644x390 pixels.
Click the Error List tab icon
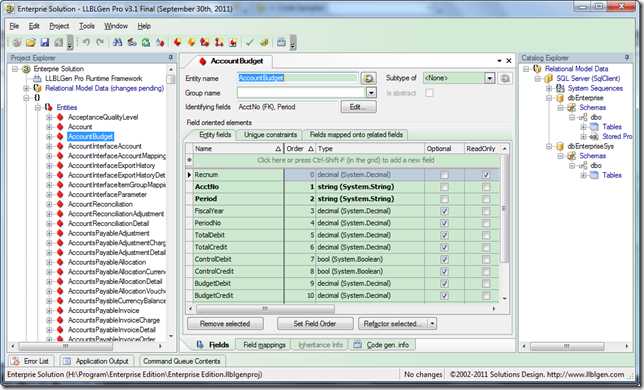(x=16, y=361)
